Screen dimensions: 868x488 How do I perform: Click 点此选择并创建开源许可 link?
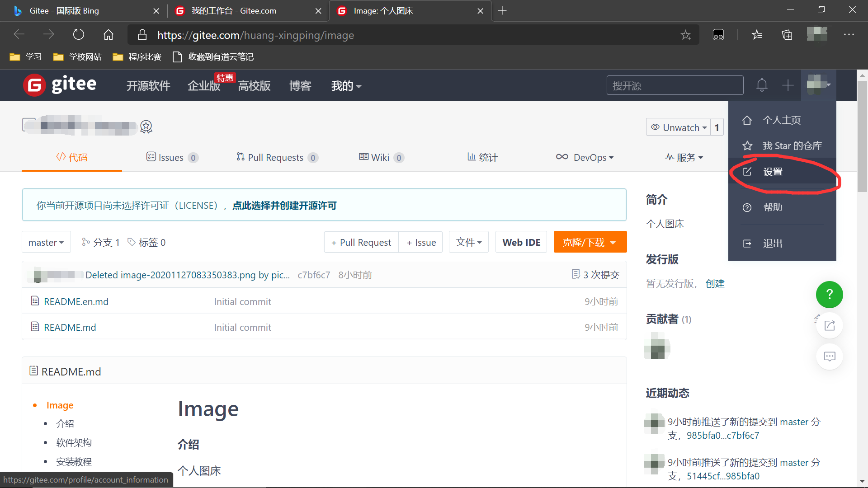point(284,206)
